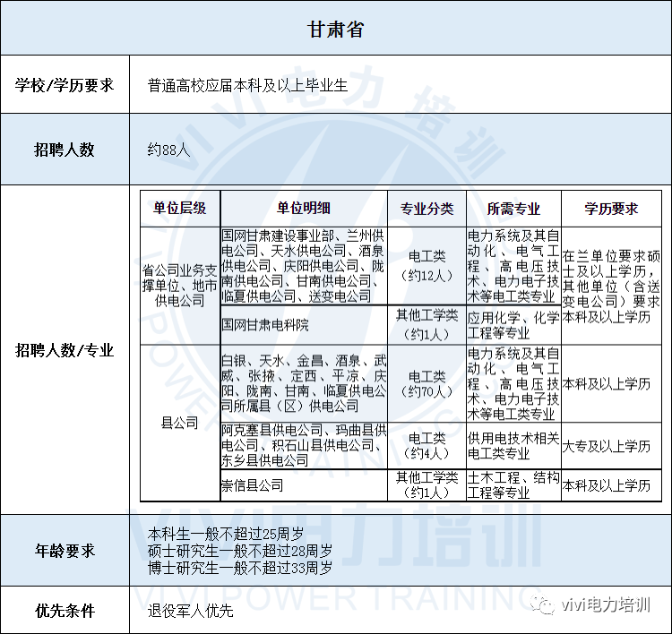Click the 电工类（约70人）cell

[426, 384]
